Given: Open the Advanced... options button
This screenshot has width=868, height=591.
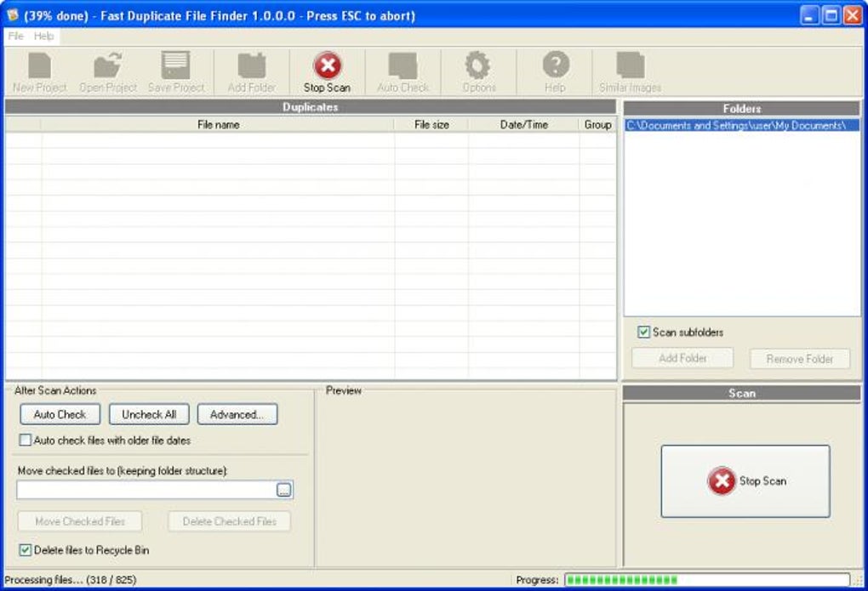Looking at the screenshot, I should click(237, 414).
